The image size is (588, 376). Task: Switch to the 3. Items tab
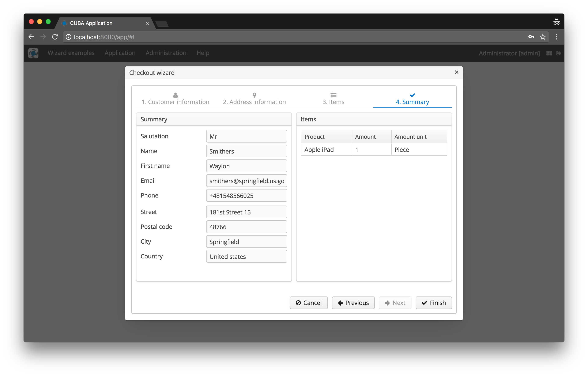coord(333,99)
